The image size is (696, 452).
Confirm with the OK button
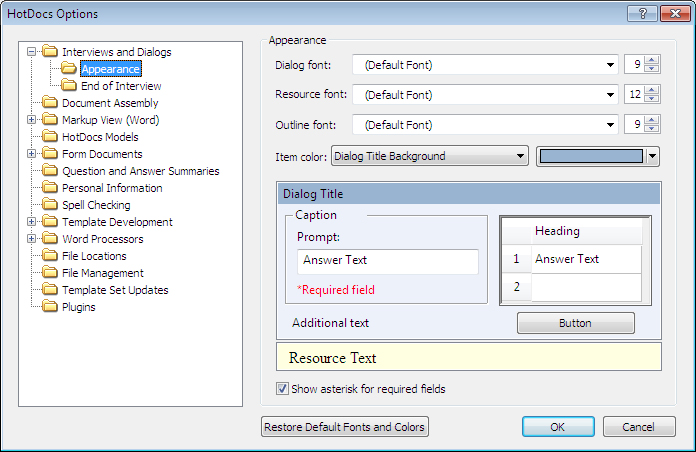(x=558, y=427)
